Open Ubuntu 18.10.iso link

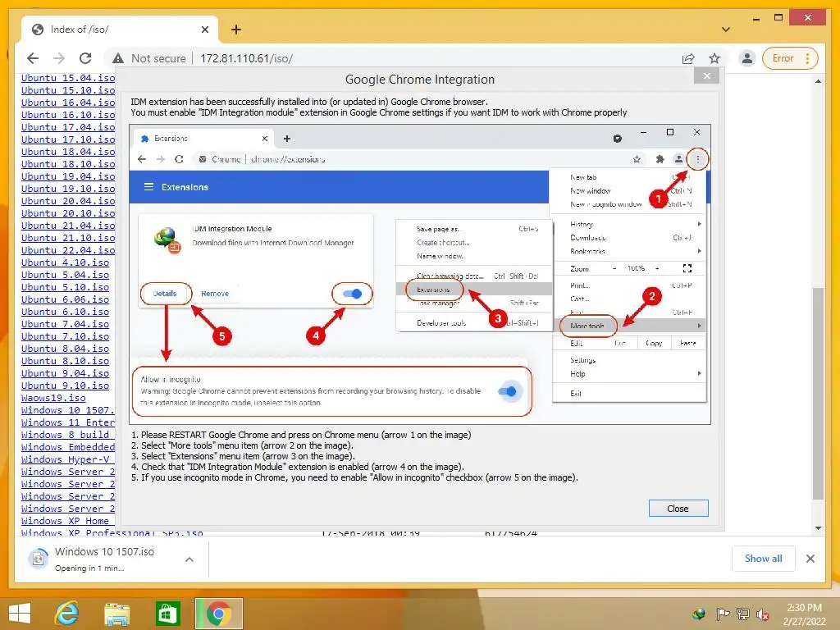pyautogui.click(x=68, y=164)
